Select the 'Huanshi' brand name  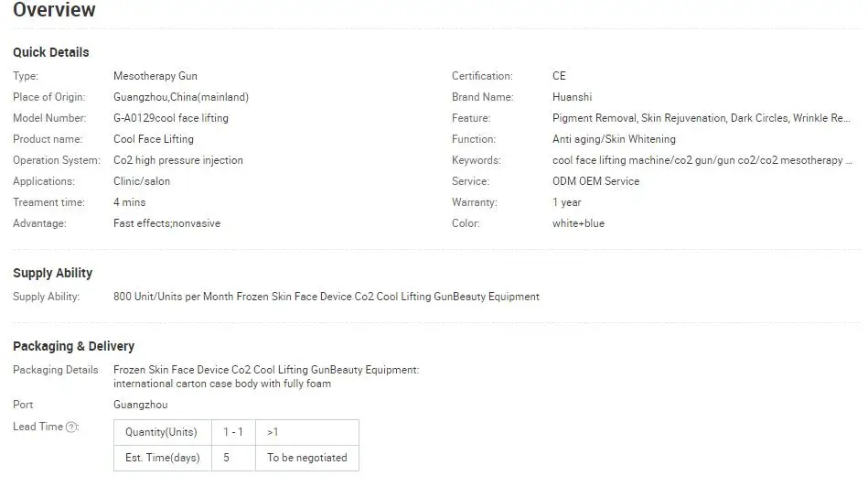tap(572, 97)
